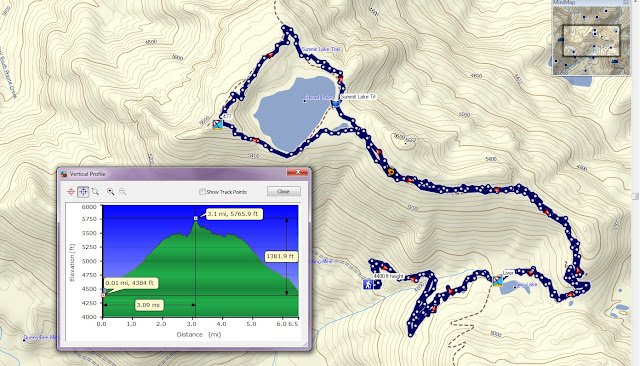
Task: Zoom in on the vertical profile
Action: 110,191
